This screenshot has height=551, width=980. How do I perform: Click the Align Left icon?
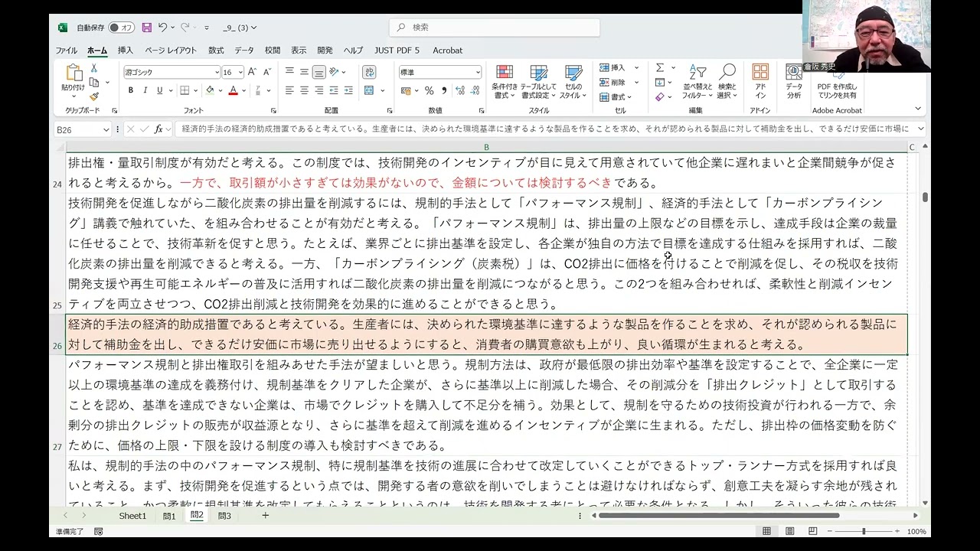289,90
